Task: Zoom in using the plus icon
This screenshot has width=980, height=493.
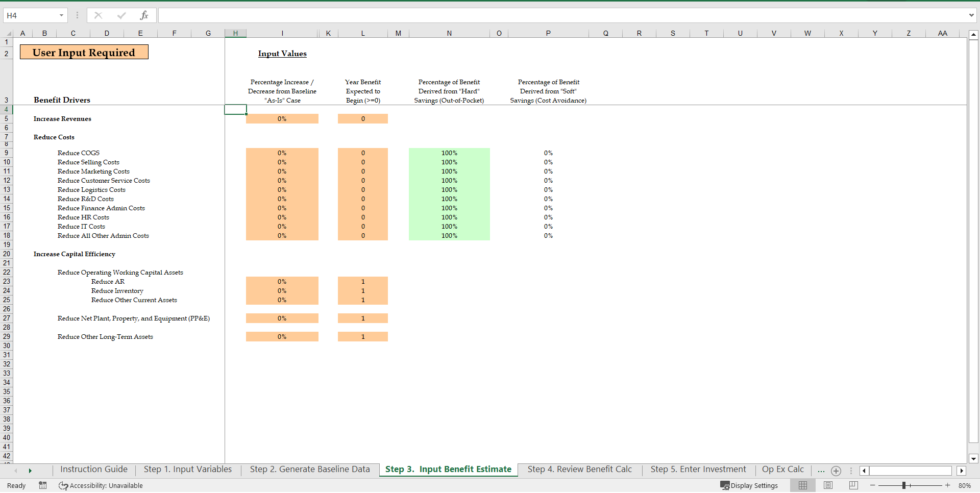Action: (948, 485)
